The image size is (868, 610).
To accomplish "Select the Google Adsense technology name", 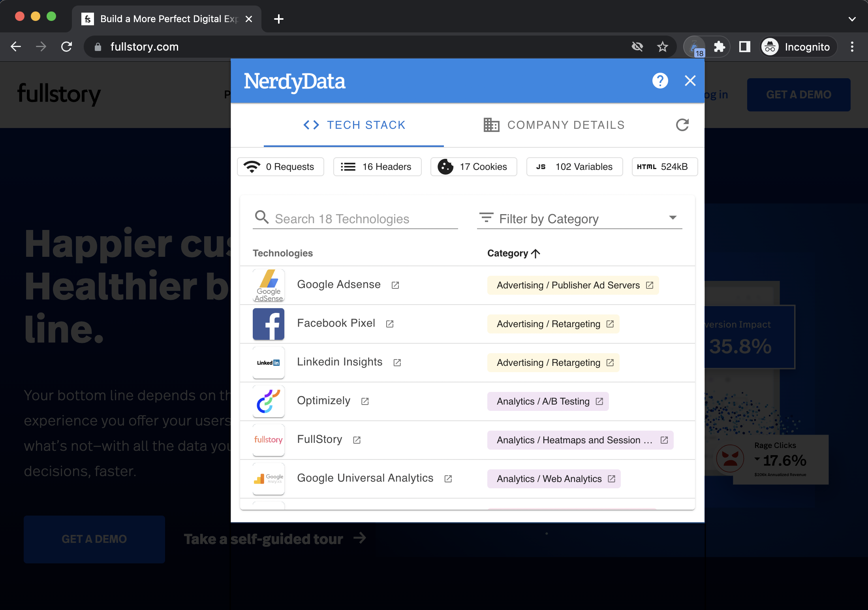I will click(x=339, y=284).
